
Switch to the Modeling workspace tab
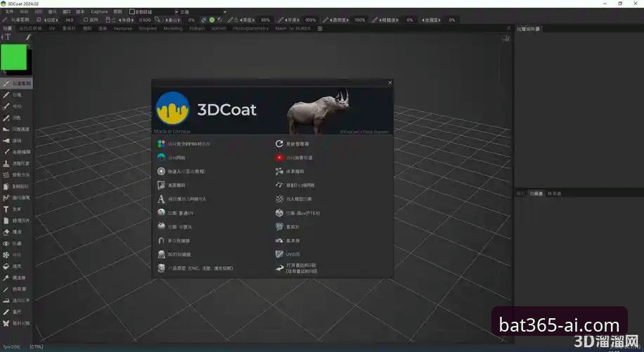point(173,28)
